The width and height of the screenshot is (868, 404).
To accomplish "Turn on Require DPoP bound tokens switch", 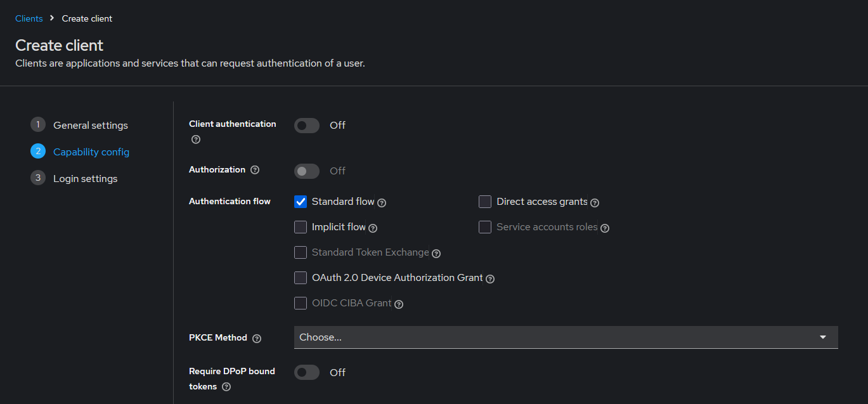I will (x=307, y=372).
